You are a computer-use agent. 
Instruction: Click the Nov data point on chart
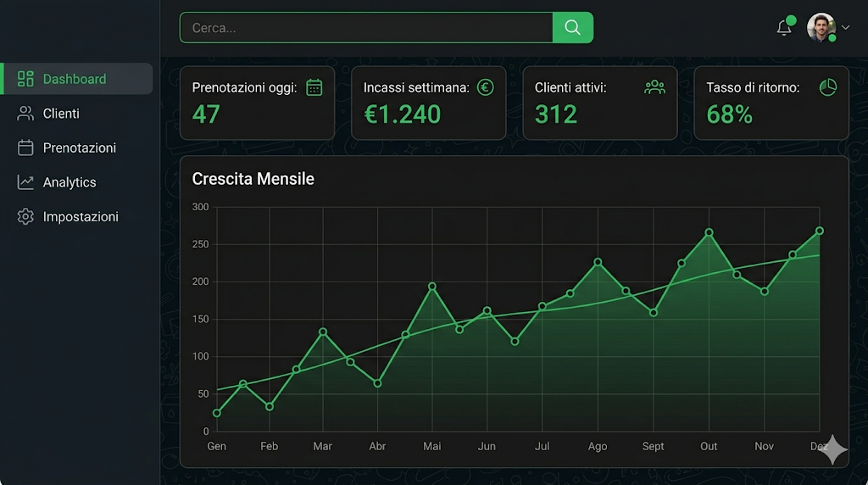click(765, 291)
